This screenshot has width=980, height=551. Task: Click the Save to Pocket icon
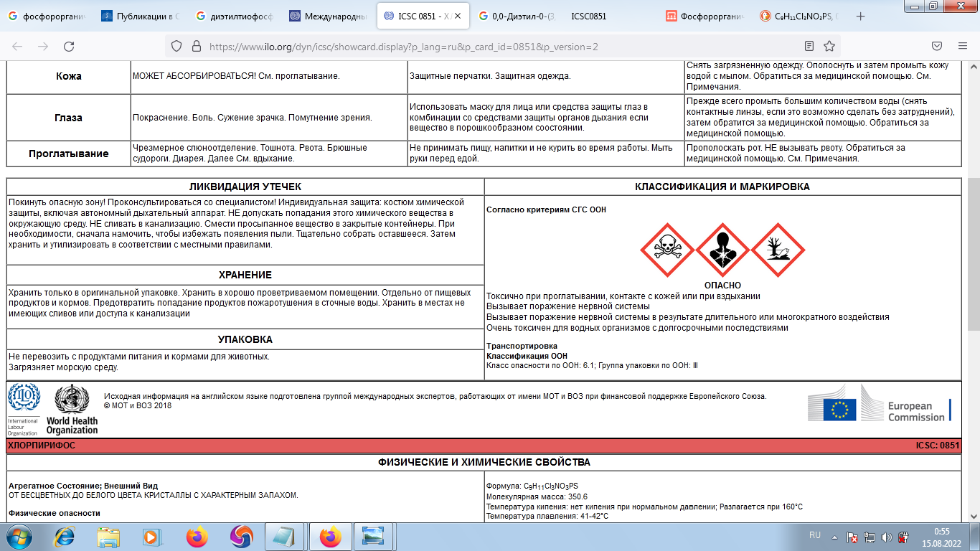(937, 47)
